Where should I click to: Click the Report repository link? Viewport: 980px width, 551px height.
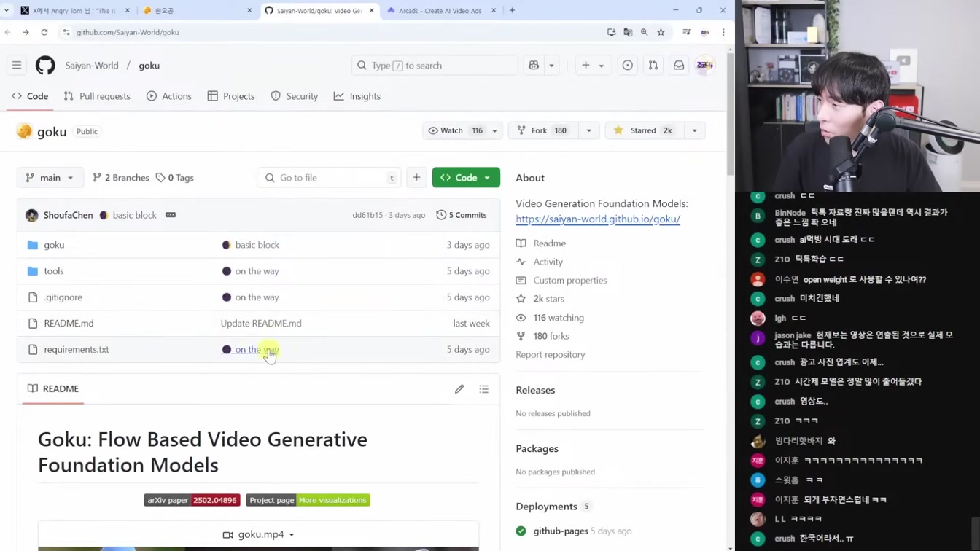(550, 355)
